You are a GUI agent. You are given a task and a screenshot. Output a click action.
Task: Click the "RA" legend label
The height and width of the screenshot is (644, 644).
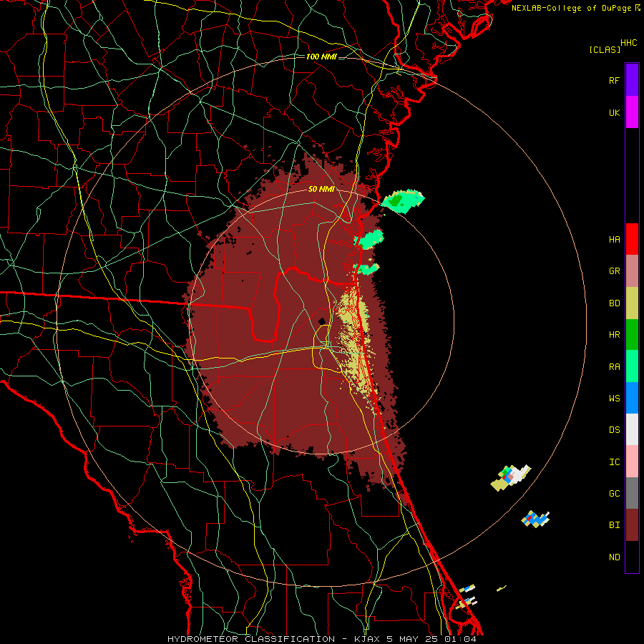pyautogui.click(x=614, y=367)
